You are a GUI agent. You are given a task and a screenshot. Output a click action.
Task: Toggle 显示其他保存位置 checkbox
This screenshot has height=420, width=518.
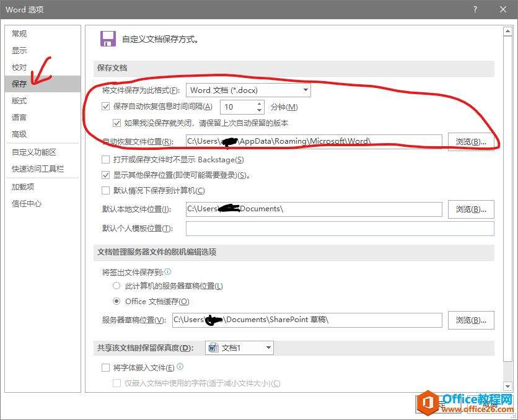click(106, 175)
